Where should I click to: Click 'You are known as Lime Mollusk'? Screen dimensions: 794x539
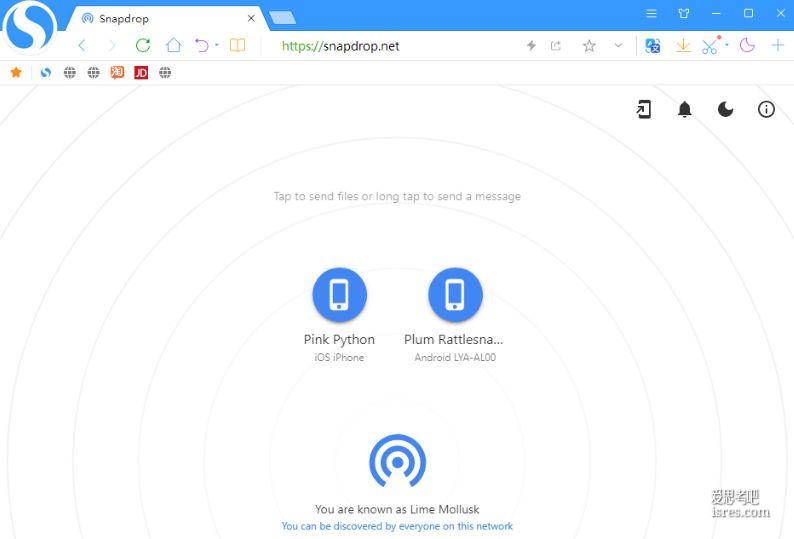click(397, 509)
